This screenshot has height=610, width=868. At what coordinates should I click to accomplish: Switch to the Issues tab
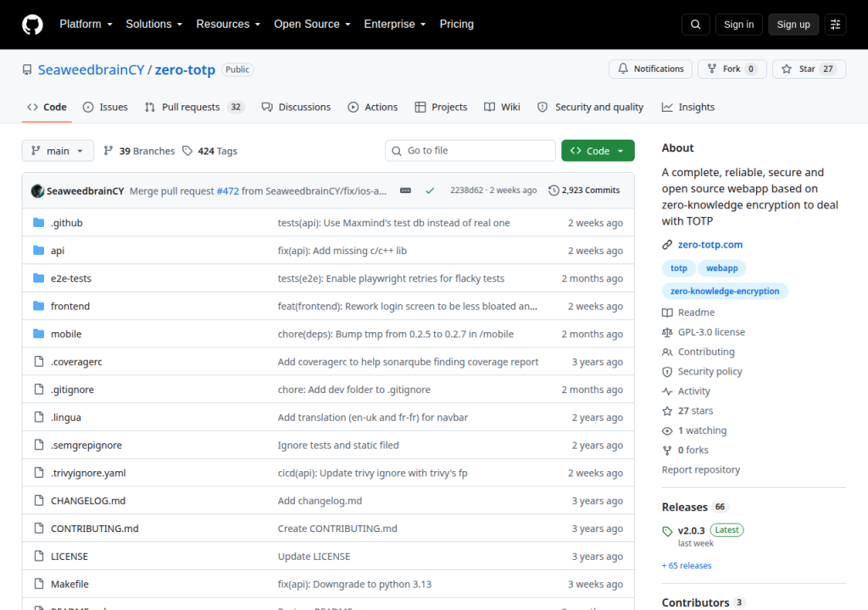coord(105,108)
